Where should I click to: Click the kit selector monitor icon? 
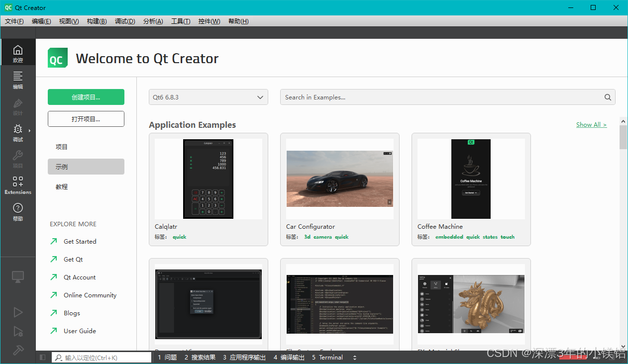pos(18,276)
